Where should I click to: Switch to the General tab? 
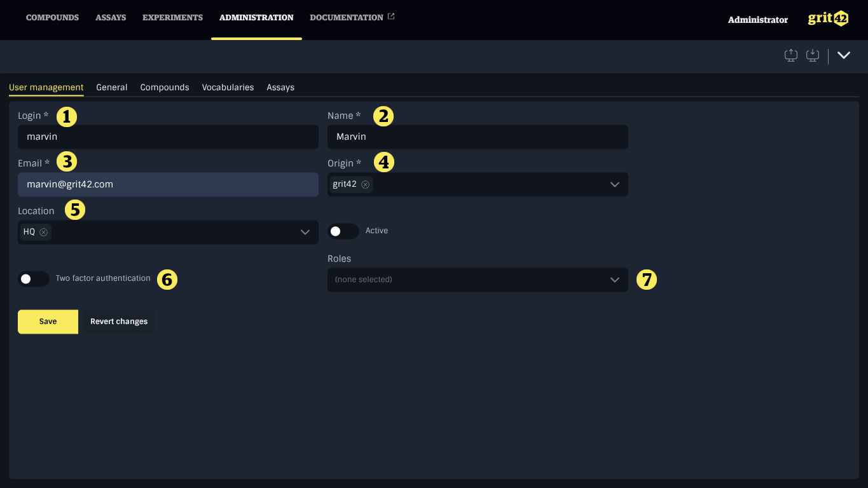pos(112,87)
